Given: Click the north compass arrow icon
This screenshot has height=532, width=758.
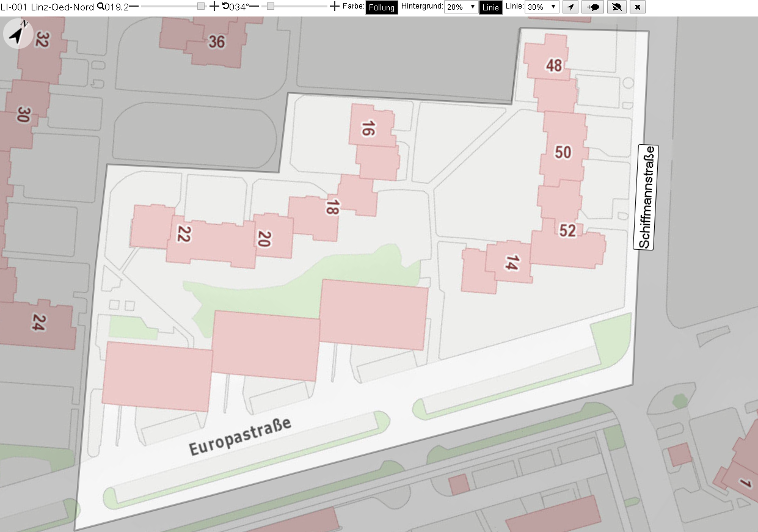Looking at the screenshot, I should coord(18,33).
